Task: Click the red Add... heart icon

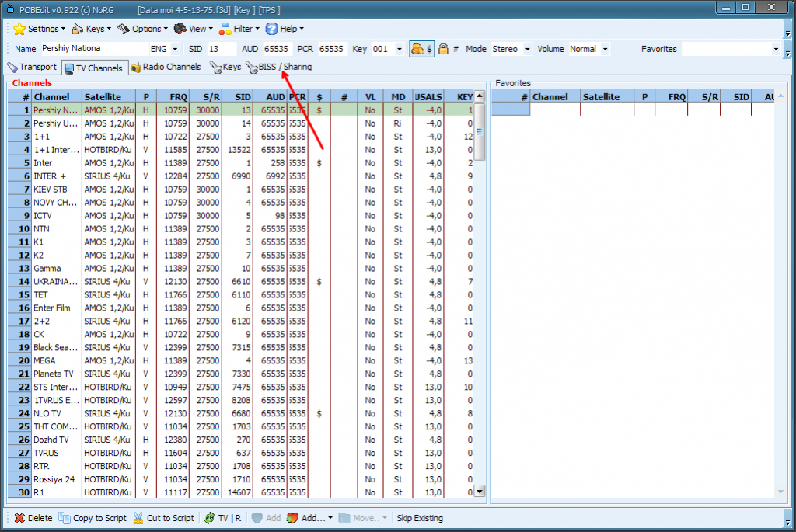Action: 292,518
